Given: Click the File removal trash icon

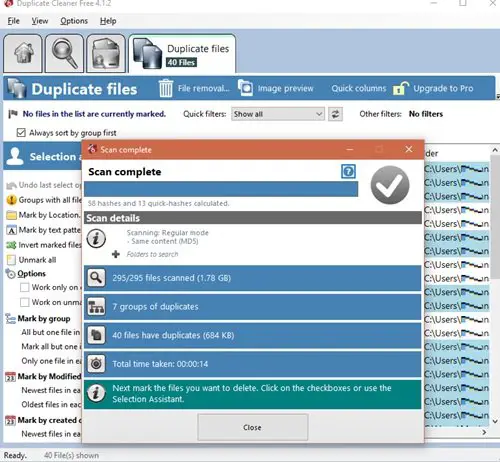Looking at the screenshot, I should click(x=165, y=88).
